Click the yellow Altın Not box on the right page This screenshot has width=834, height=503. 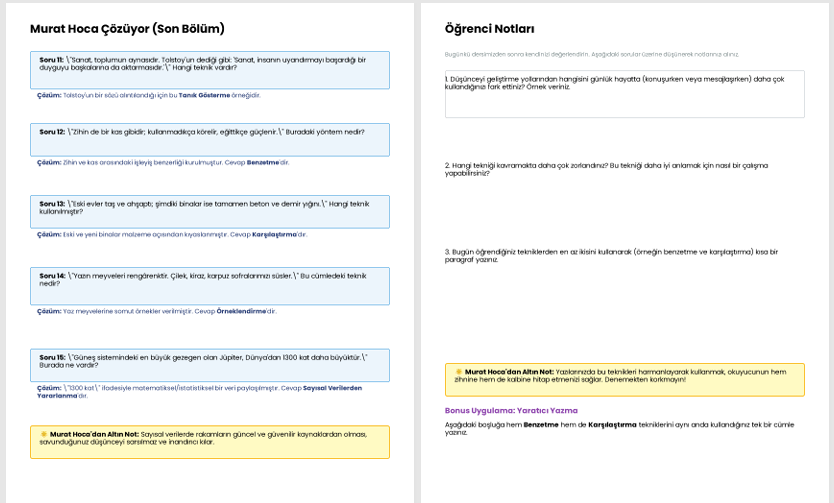(624, 379)
